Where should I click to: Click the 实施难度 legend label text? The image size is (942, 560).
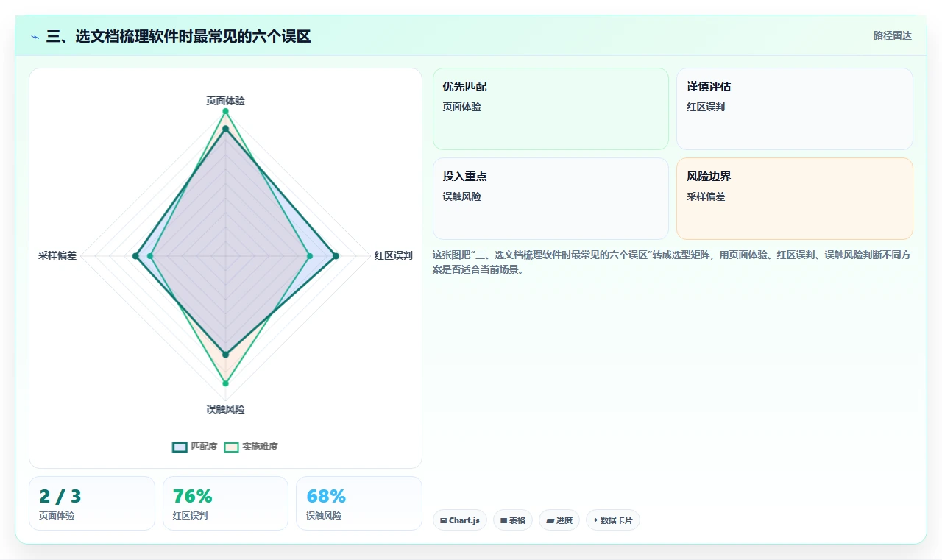pyautogui.click(x=260, y=447)
